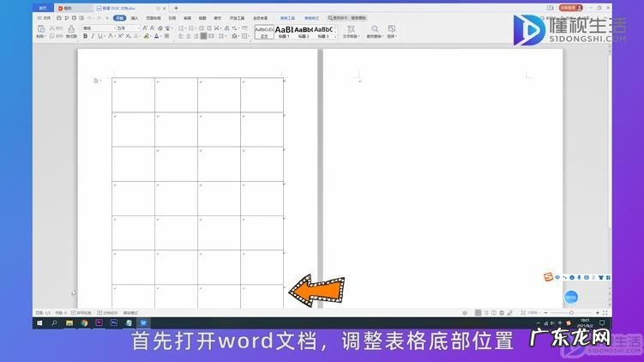
Task: Click the red login account button
Action: [571, 8]
